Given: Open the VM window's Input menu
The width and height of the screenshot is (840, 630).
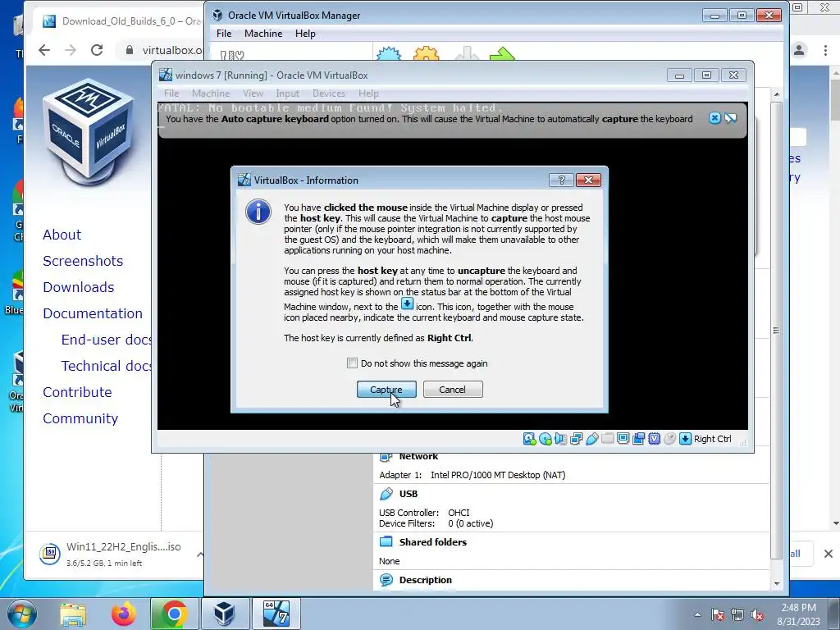Looking at the screenshot, I should coord(288,94).
